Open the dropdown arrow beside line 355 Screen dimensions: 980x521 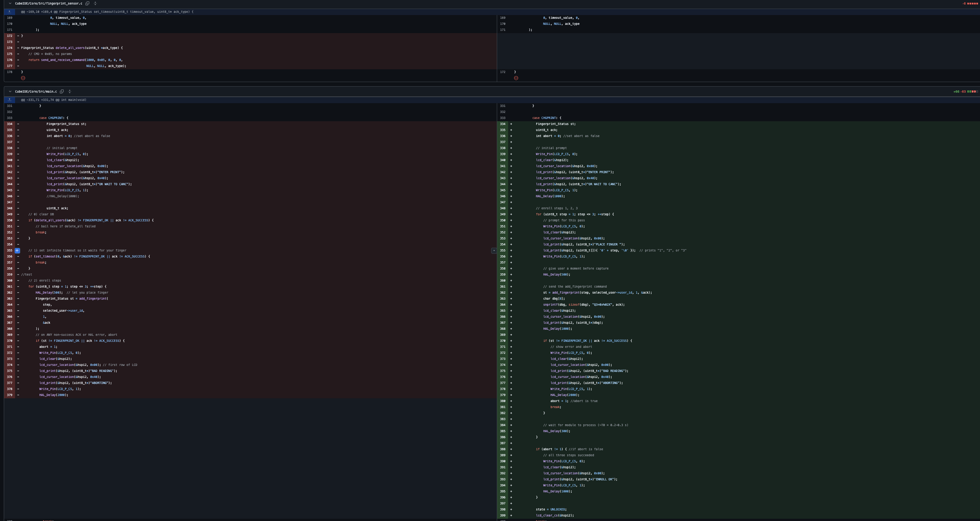click(493, 251)
